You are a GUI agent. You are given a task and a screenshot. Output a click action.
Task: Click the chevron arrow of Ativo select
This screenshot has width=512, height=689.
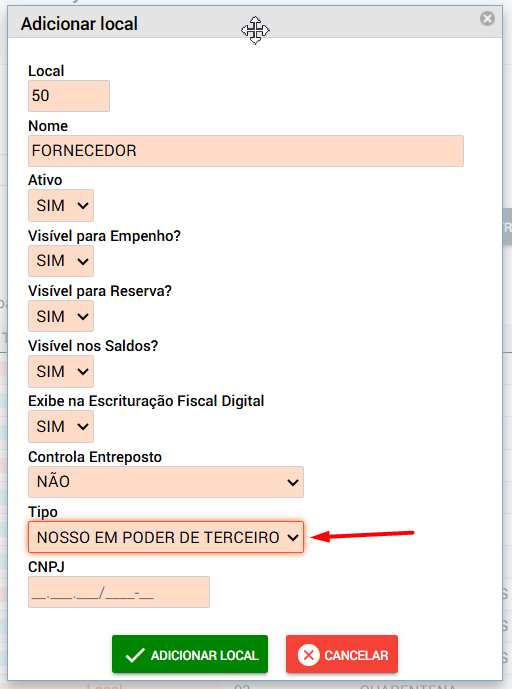[83, 206]
